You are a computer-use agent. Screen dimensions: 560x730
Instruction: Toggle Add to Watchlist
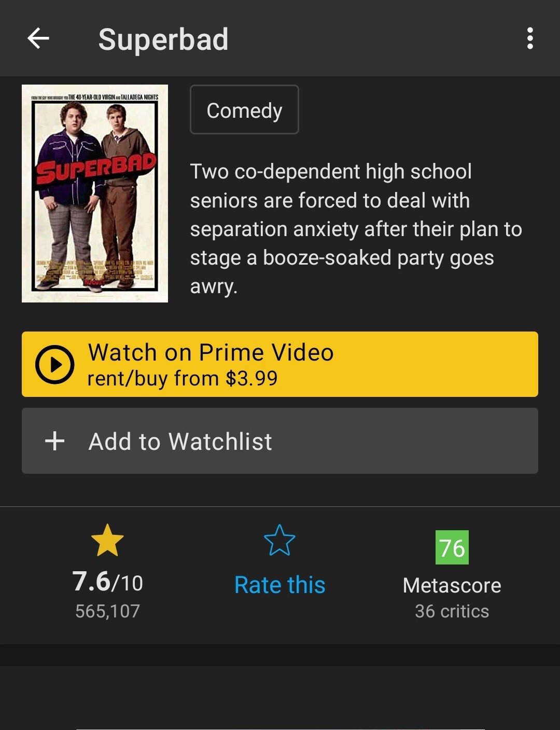coord(280,440)
